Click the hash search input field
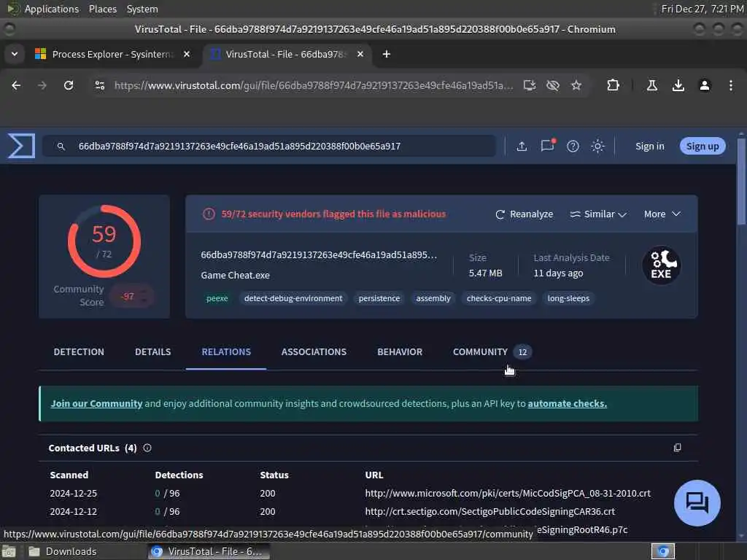The image size is (747, 560). tap(269, 146)
